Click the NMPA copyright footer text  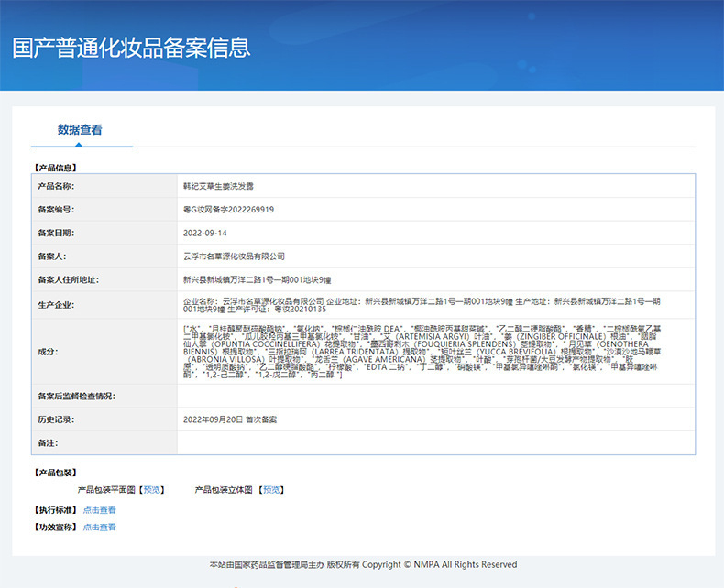click(363, 564)
